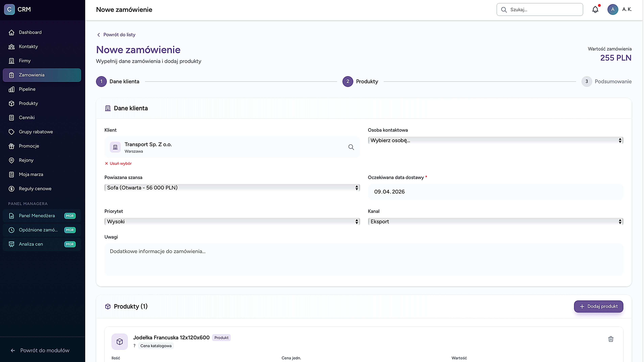Click the Promocje gift icon
Image resolution: width=644 pixels, height=362 pixels.
point(11,146)
